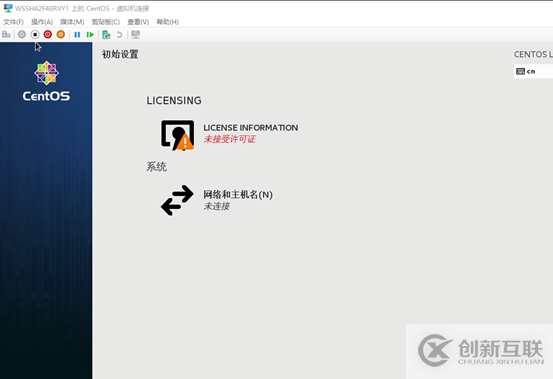Screen dimensions: 553x379
Task: Click the 未连接 network status text
Action: point(217,206)
